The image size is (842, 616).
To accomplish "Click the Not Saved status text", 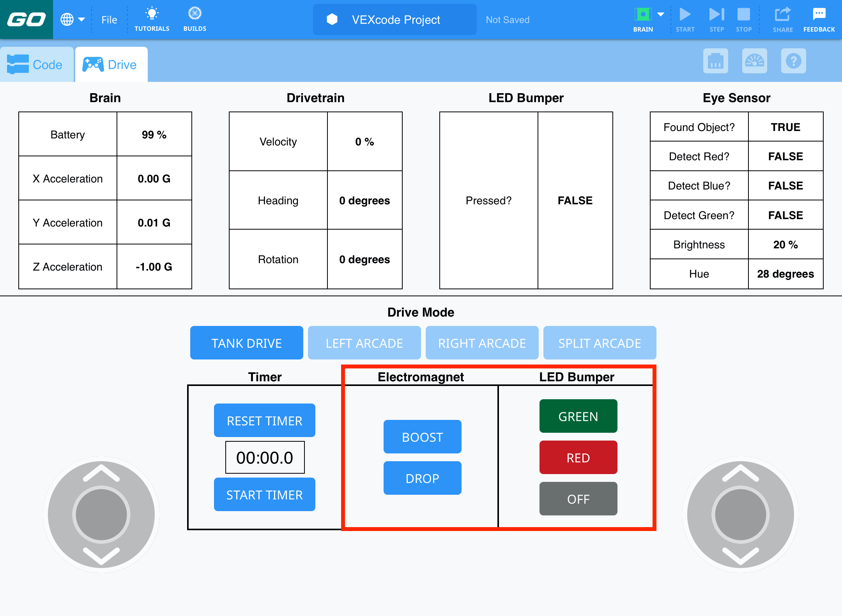I will [x=508, y=20].
